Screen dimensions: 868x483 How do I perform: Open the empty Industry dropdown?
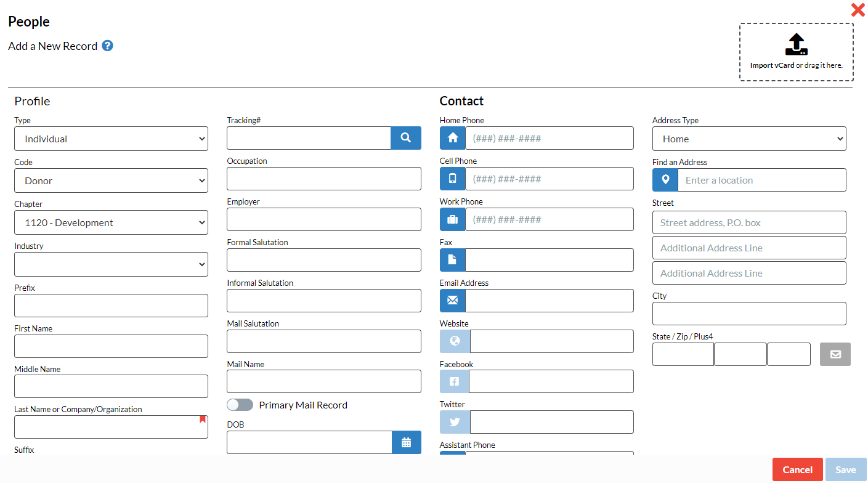112,264
